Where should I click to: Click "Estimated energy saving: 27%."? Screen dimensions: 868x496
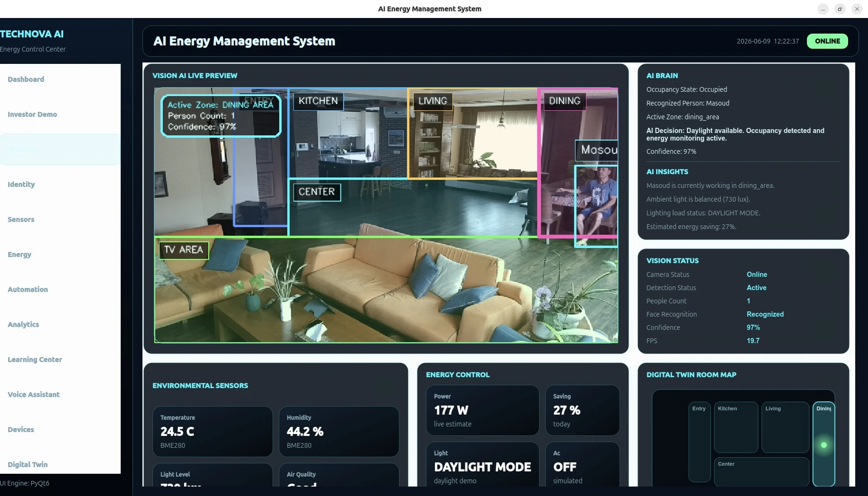click(691, 227)
